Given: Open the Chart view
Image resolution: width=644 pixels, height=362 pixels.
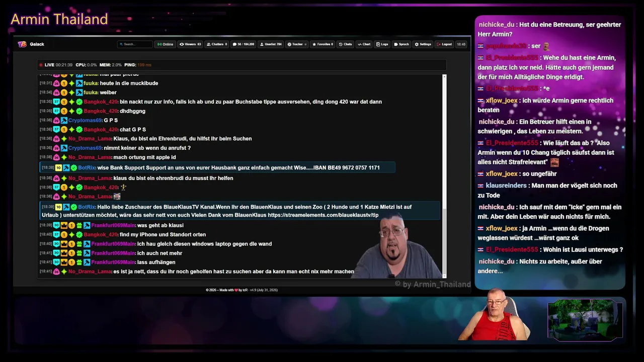Looking at the screenshot, I should (364, 44).
